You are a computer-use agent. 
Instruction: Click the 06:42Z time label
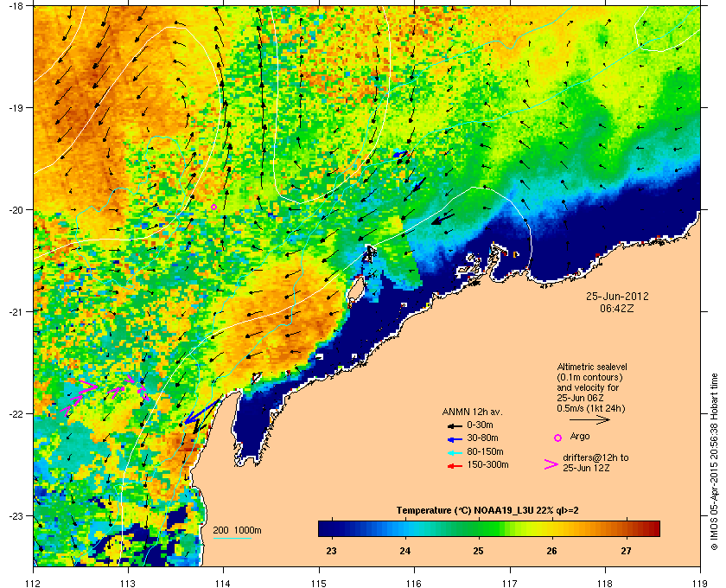click(617, 308)
